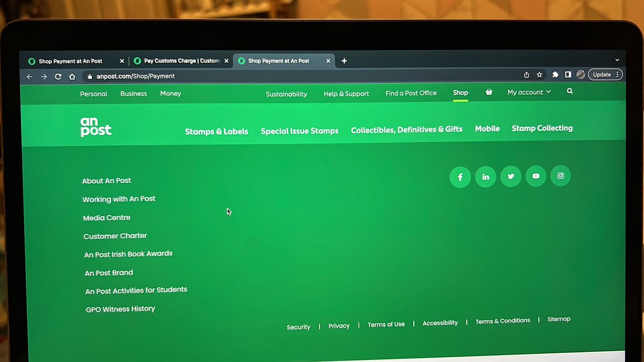Viewport: 644px width, 362px height.
Task: Open Terms & Conditions footer link
Action: 503,321
